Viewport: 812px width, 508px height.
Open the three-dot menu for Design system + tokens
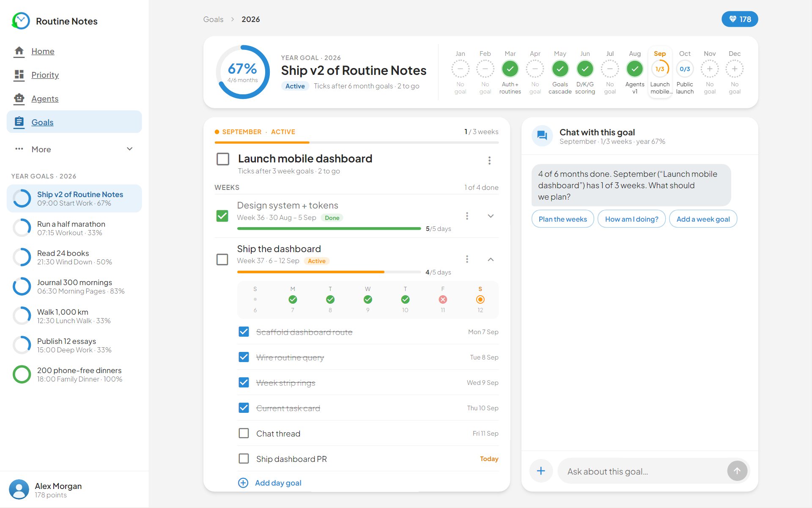pos(467,216)
